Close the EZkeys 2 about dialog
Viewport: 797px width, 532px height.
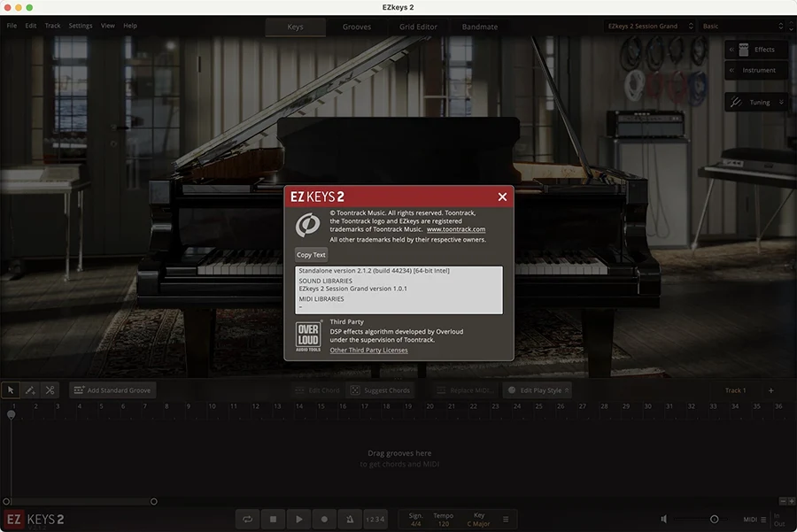(x=502, y=197)
